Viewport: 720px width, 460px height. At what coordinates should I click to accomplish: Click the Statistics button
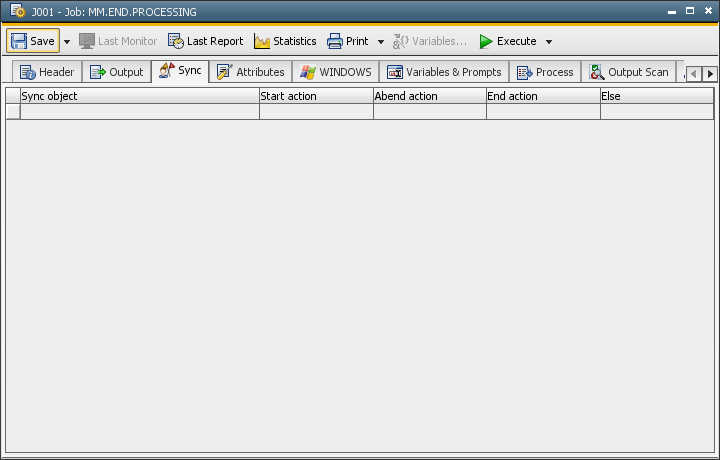coord(285,41)
